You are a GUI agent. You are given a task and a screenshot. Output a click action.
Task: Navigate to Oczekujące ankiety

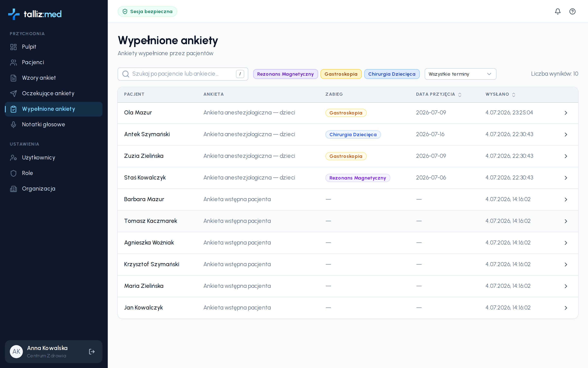[54, 93]
